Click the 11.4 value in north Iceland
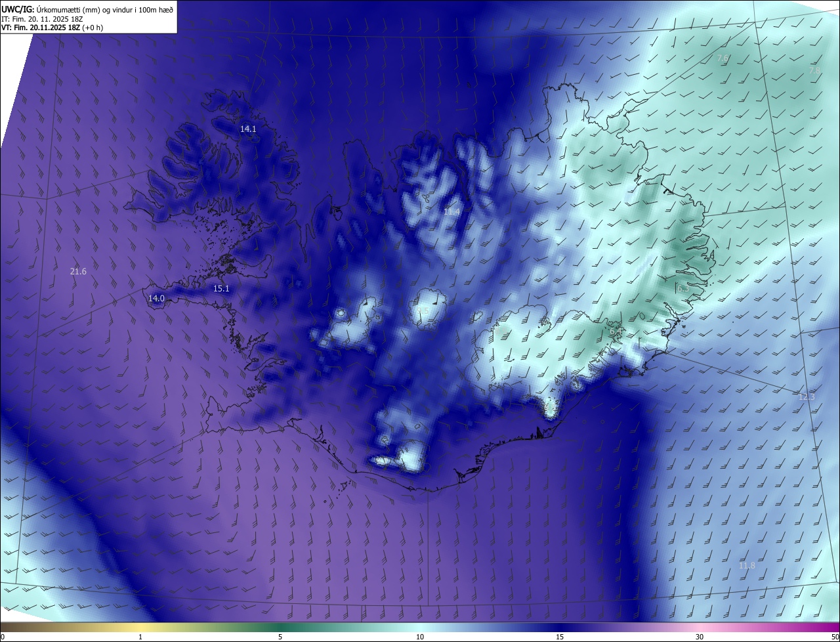 tap(451, 212)
